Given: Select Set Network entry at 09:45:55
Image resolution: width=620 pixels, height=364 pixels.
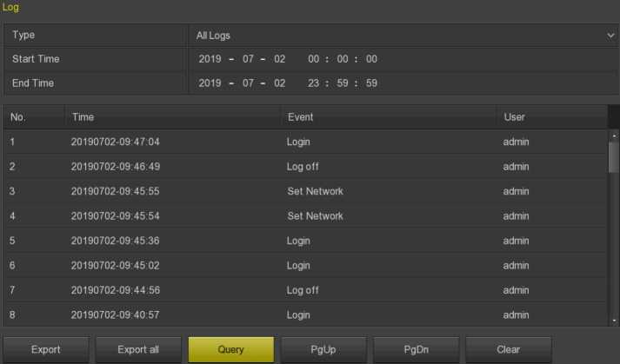Looking at the screenshot, I should pyautogui.click(x=304, y=191).
